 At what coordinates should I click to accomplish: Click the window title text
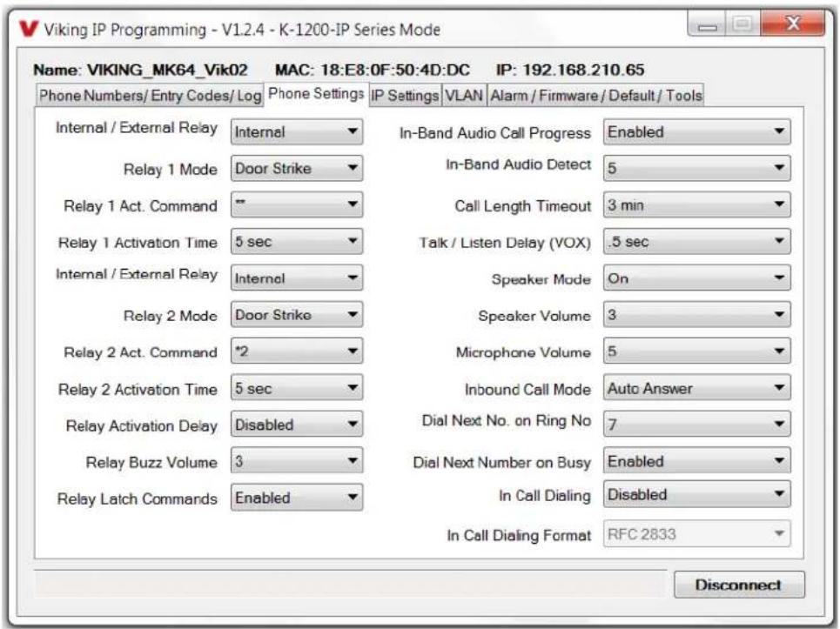point(242,30)
